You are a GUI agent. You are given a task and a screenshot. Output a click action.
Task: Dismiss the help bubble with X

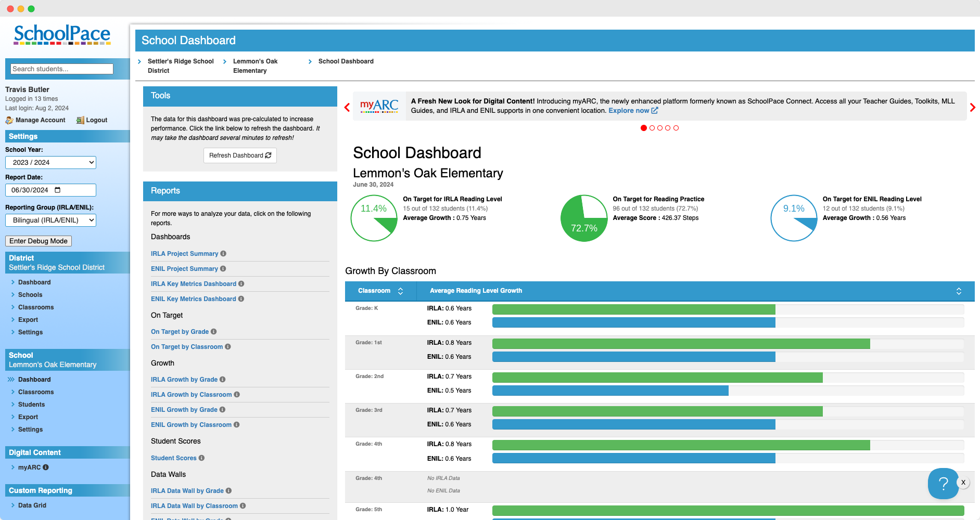pyautogui.click(x=963, y=482)
